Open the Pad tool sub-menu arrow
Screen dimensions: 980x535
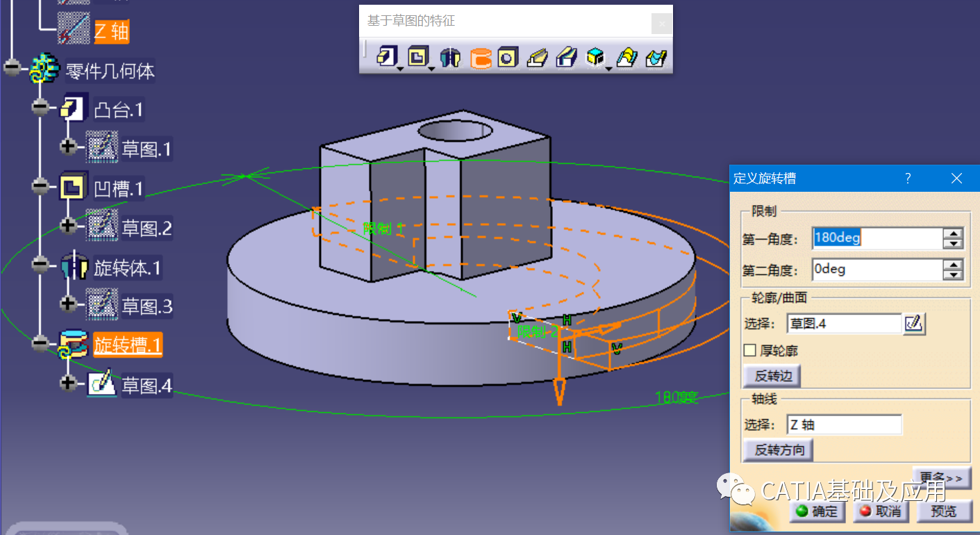point(400,68)
